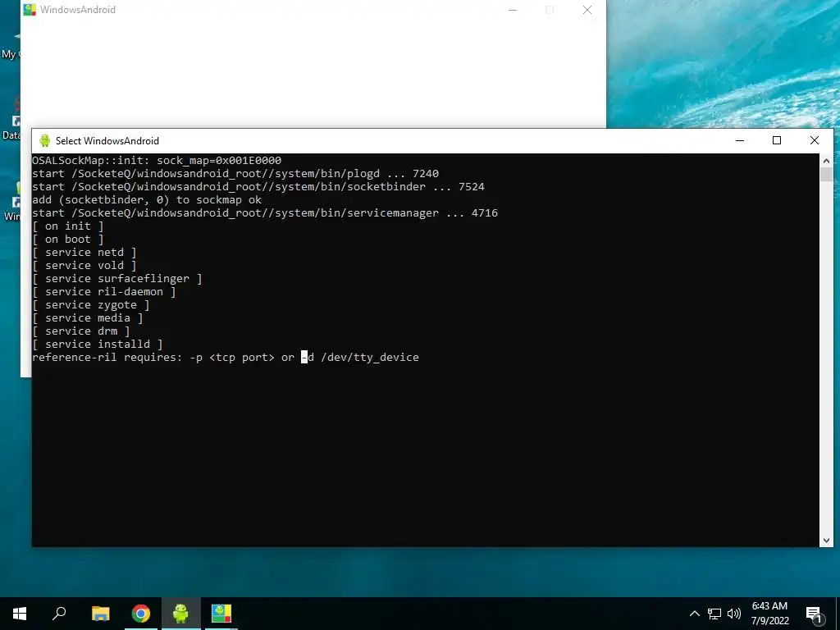This screenshot has height=630, width=840.
Task: Click the 'reference-ril requires' console line
Action: (x=226, y=358)
